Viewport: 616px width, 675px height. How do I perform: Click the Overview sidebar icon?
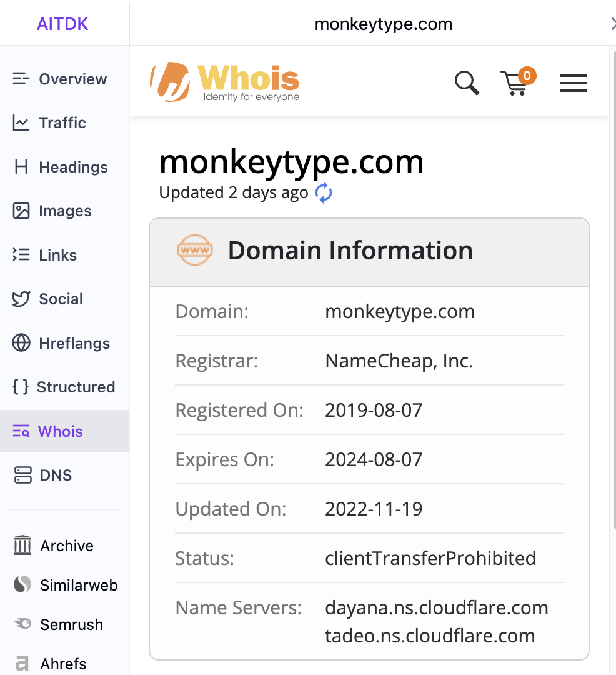click(21, 79)
